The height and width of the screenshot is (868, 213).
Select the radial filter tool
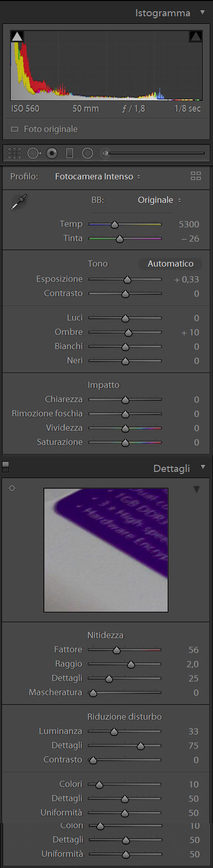click(x=88, y=153)
